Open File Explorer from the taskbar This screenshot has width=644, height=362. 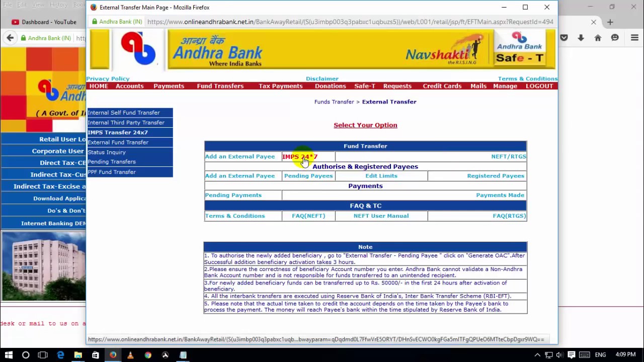point(78,355)
